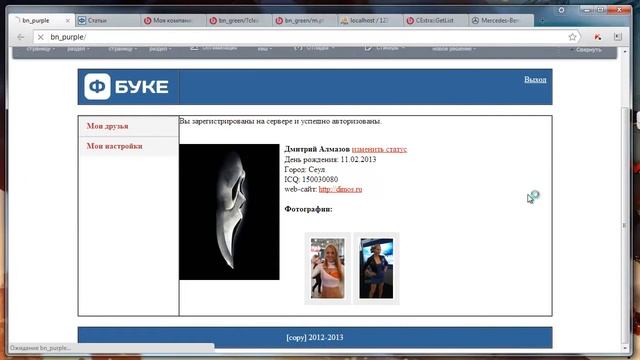Viewport: 640px width, 360px height.
Task: Switch to the bn_green/7cle tab
Action: coord(239,20)
